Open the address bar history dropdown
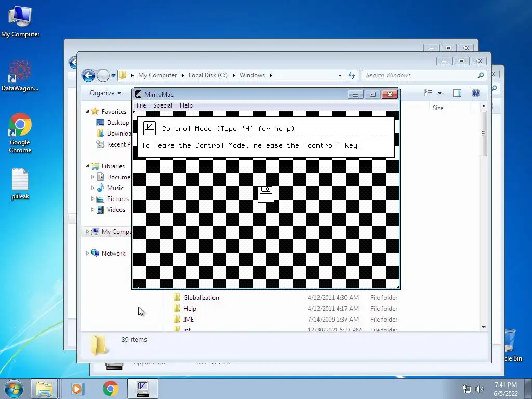532x399 pixels. (x=340, y=76)
